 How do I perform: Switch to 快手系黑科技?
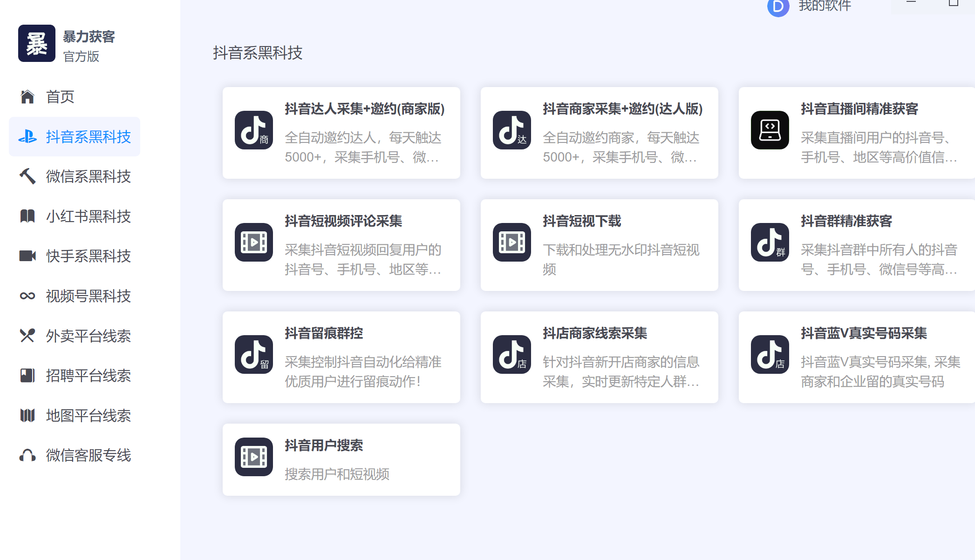pyautogui.click(x=75, y=256)
